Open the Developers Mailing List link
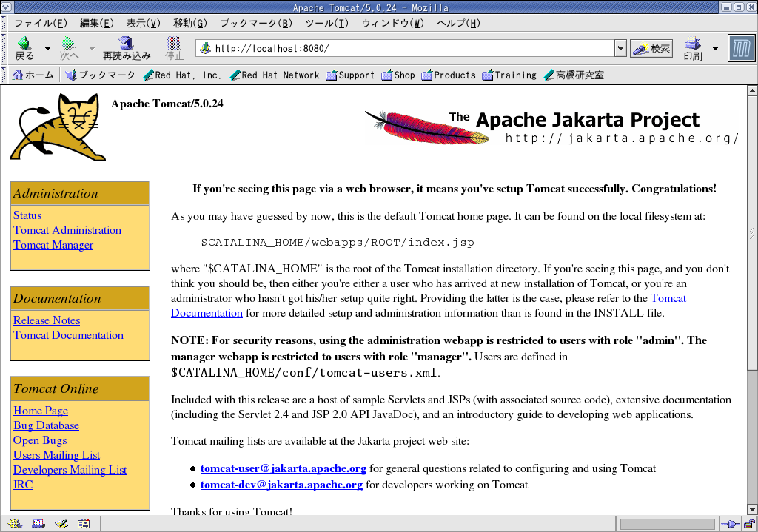This screenshot has width=758, height=532. click(x=70, y=470)
